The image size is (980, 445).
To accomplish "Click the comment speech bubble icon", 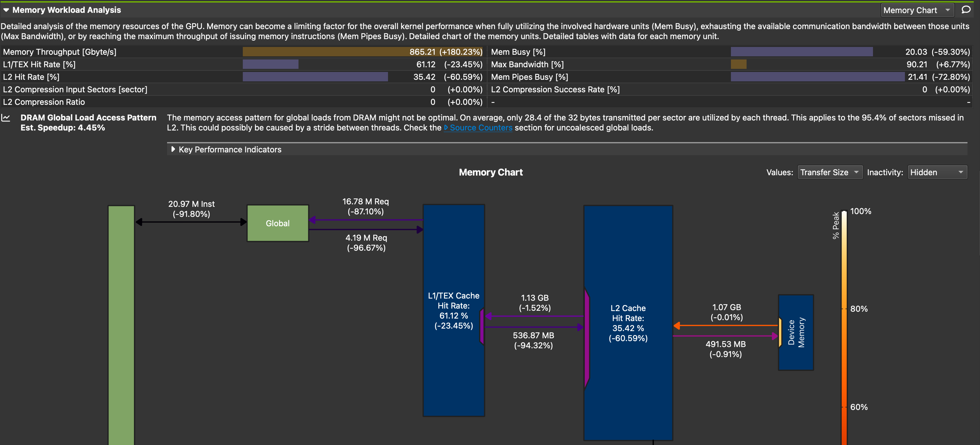I will [966, 10].
